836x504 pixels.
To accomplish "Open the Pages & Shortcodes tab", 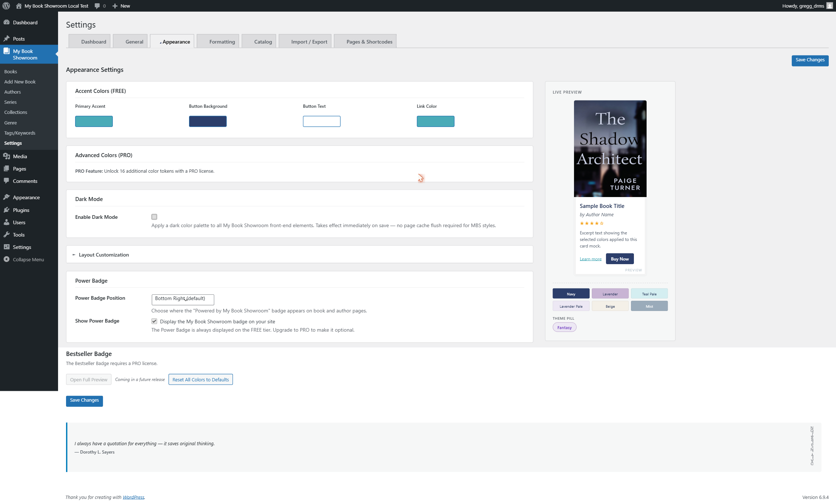I will (x=365, y=41).
